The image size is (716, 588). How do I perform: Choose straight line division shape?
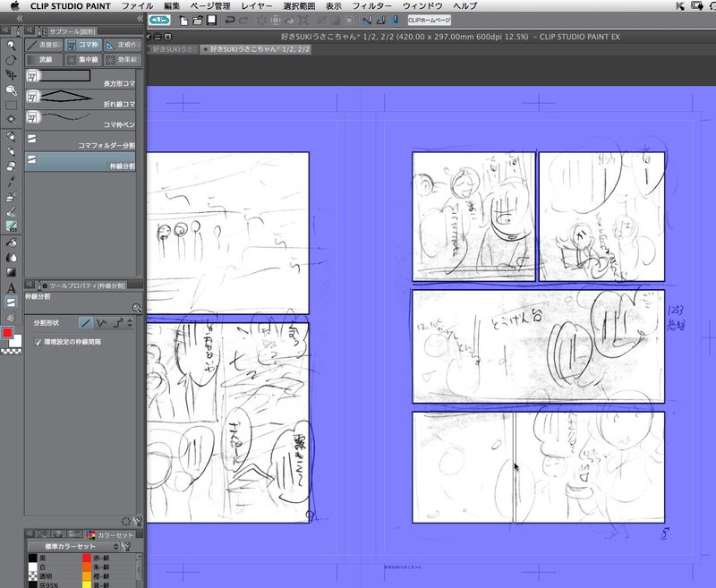pyautogui.click(x=86, y=323)
